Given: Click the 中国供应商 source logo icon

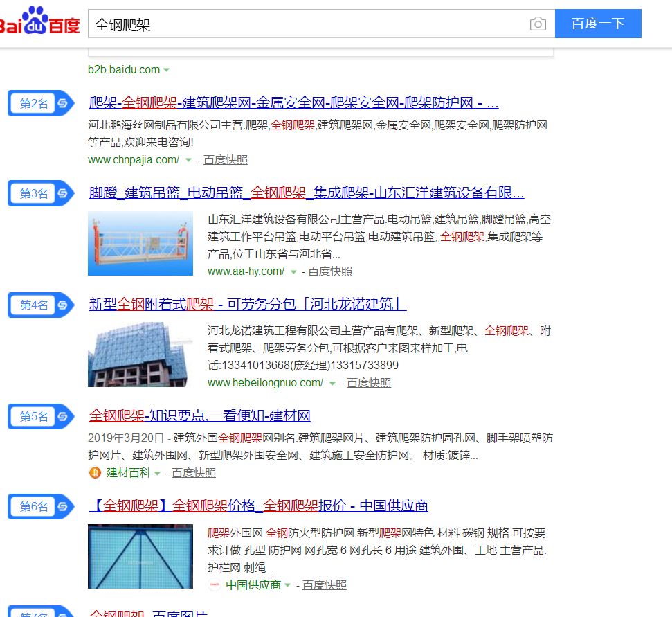Looking at the screenshot, I should click(215, 584).
